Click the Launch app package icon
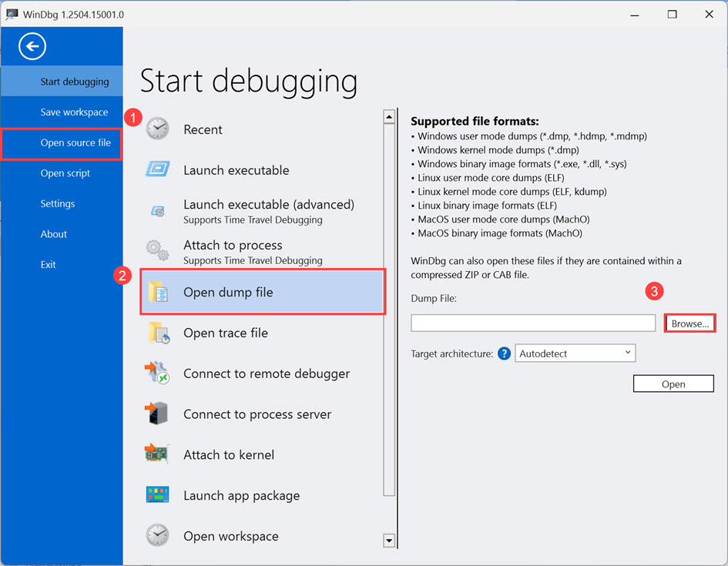 157,494
